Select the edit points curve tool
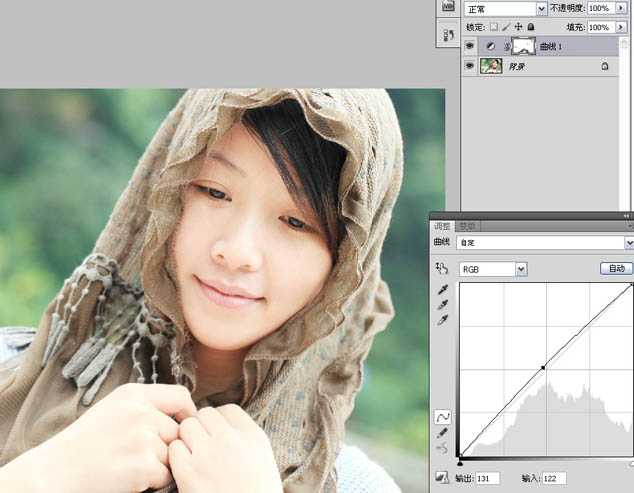The width and height of the screenshot is (634, 493). click(x=443, y=417)
